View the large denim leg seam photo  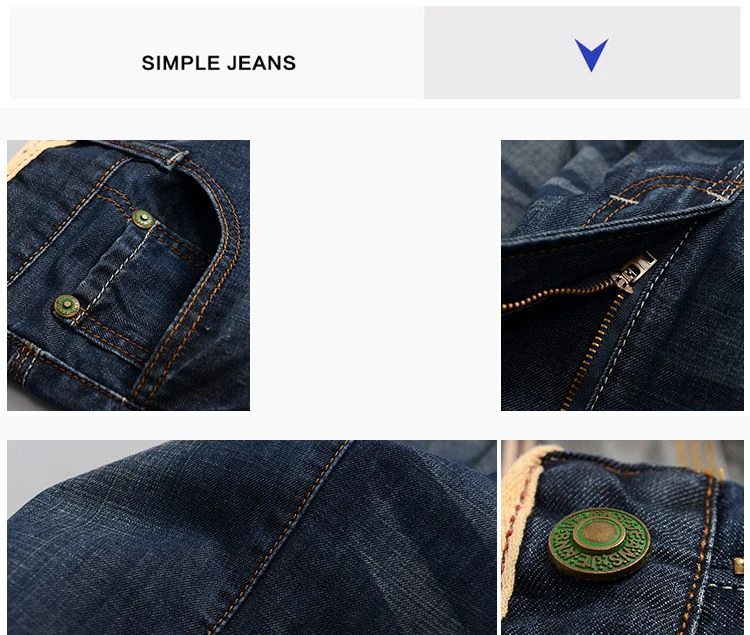pos(252,537)
